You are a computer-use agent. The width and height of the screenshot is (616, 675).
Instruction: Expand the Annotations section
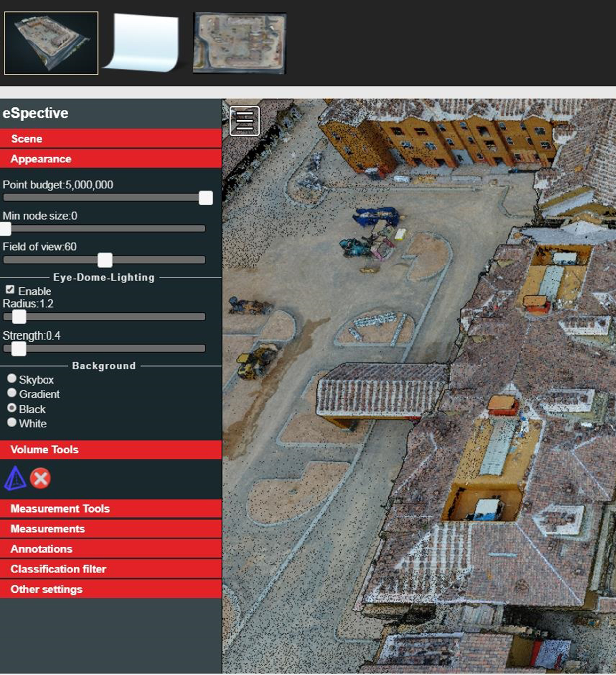[110, 549]
